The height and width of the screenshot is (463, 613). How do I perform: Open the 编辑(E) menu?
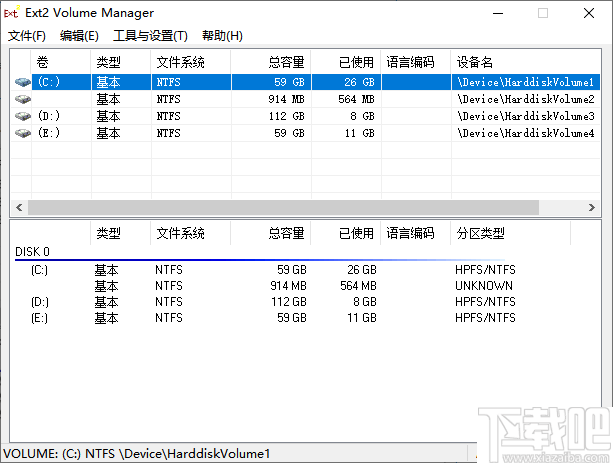point(79,36)
